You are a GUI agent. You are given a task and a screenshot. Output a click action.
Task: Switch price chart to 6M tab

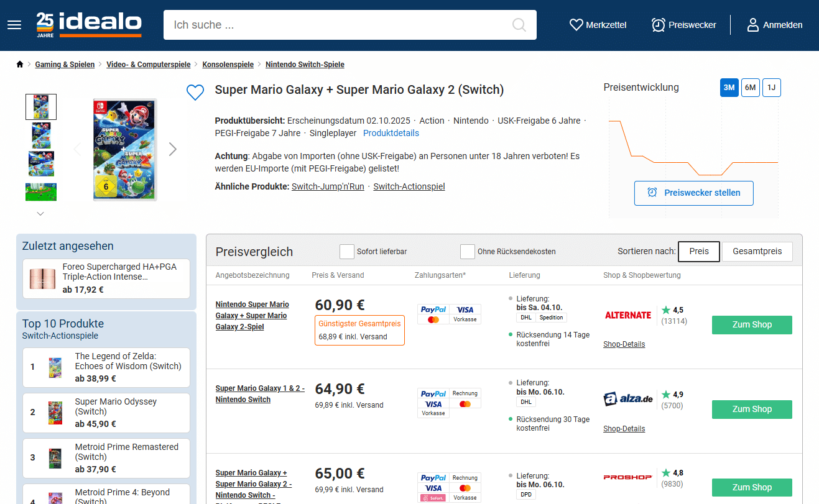[751, 88]
